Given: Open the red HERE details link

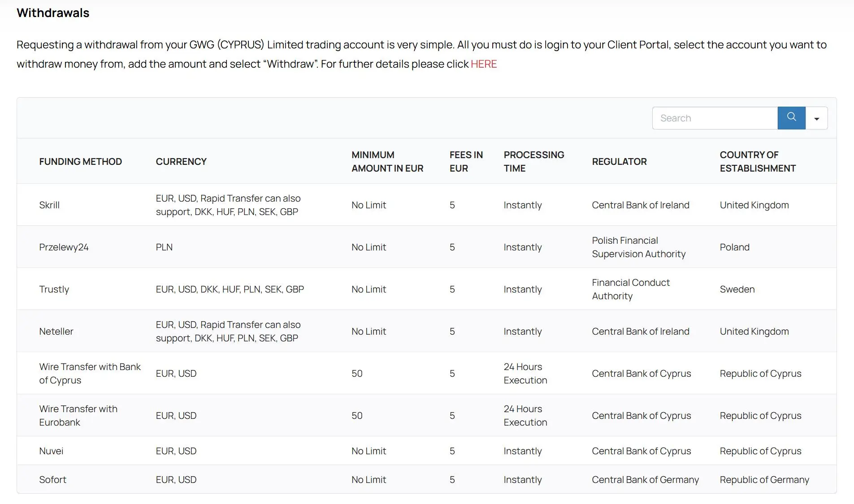Looking at the screenshot, I should (484, 64).
